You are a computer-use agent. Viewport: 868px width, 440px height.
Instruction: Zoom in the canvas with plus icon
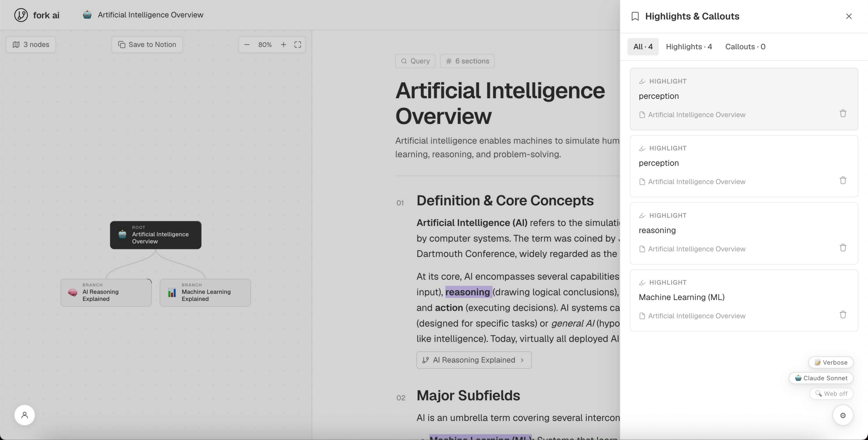[283, 44]
